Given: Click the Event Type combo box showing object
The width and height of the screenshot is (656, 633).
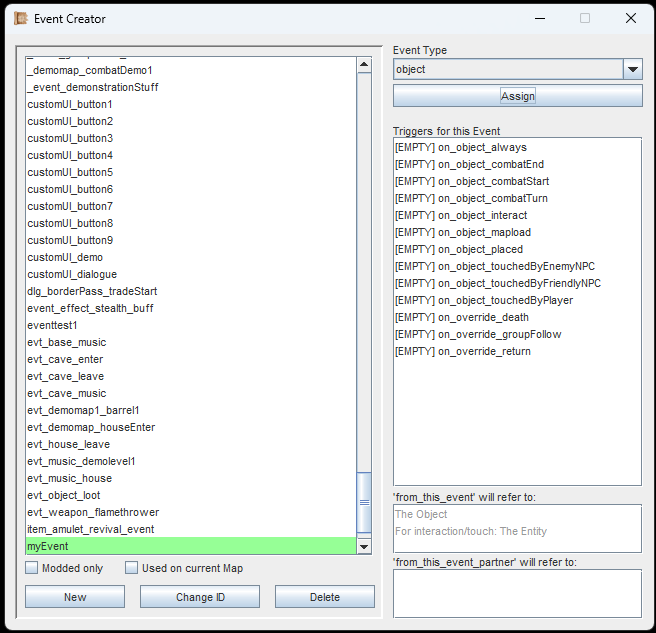Looking at the screenshot, I should pos(507,69).
